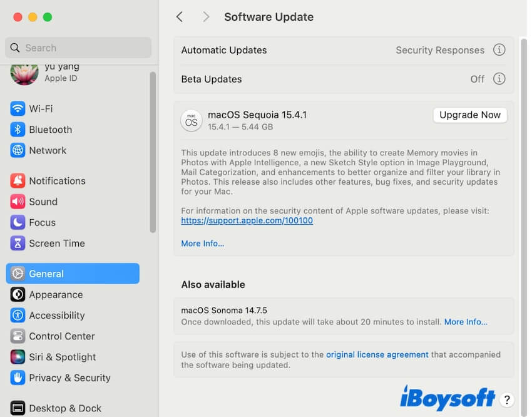532x417 pixels.
Task: Open Privacy & Security pane
Action: 69,378
